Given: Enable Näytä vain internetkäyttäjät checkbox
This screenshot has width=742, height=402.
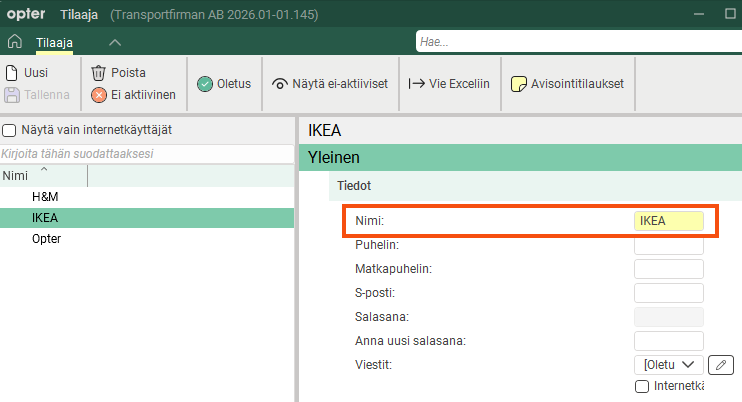Looking at the screenshot, I should pyautogui.click(x=9, y=130).
